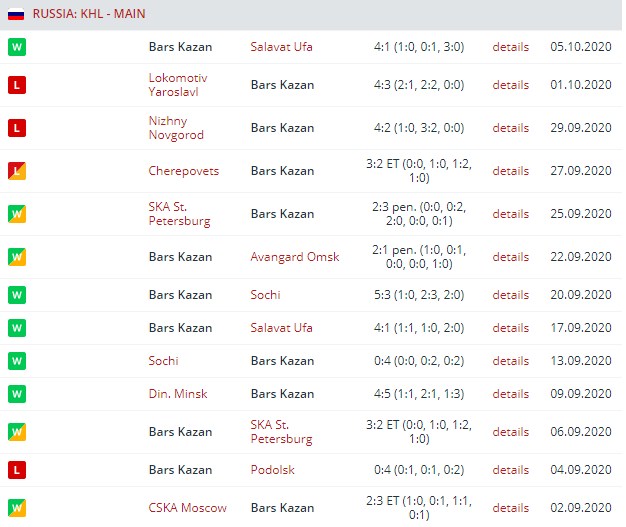Click the loss badge for 29.09.2020 match
The height and width of the screenshot is (527, 626).
(16, 128)
